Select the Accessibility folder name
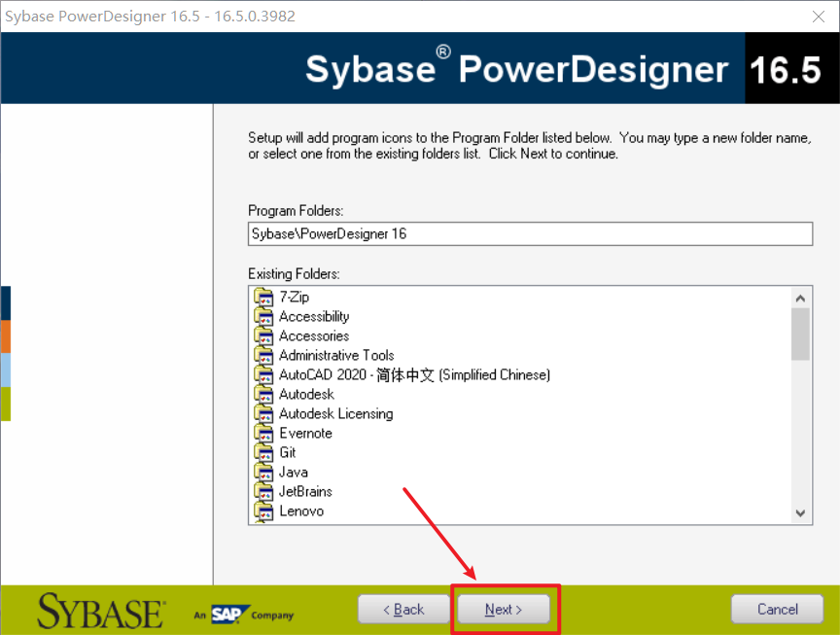Screen dimensions: 840x635 314,316
